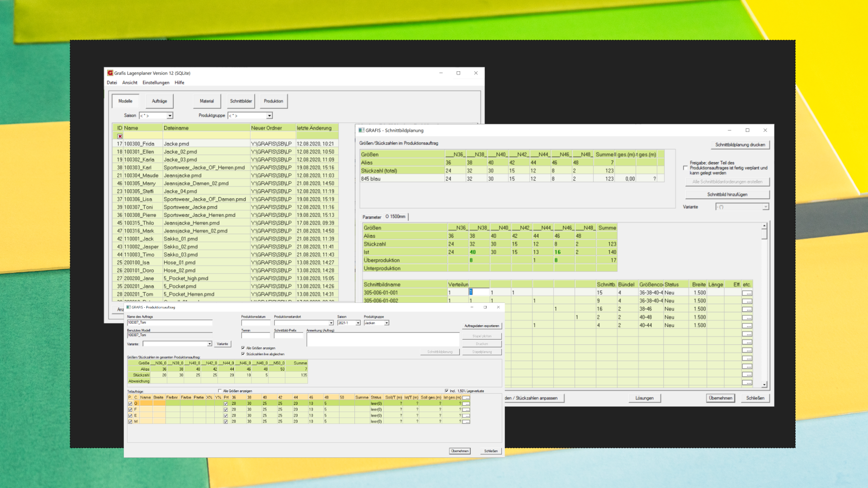Click the ellipsis button in Teilauftrag row E

[x=466, y=415]
